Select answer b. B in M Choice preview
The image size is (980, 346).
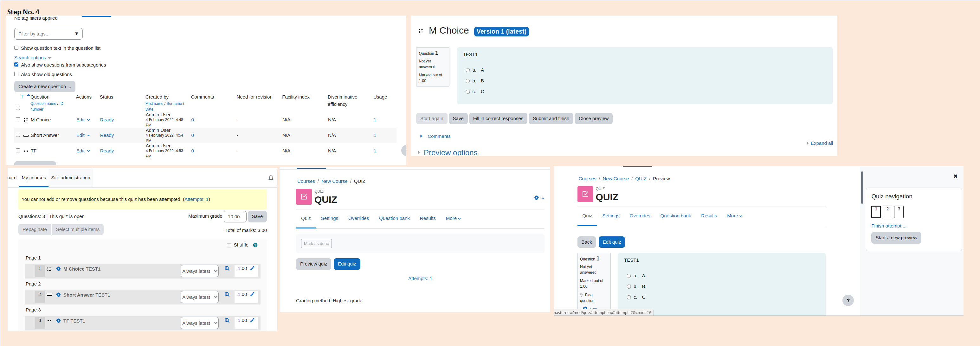[x=467, y=81]
